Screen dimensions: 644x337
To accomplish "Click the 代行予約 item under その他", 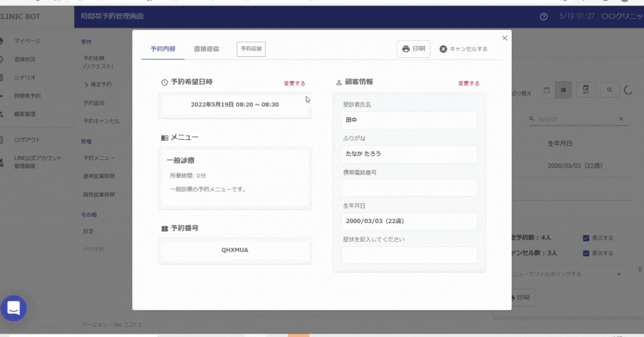I will pyautogui.click(x=94, y=250).
